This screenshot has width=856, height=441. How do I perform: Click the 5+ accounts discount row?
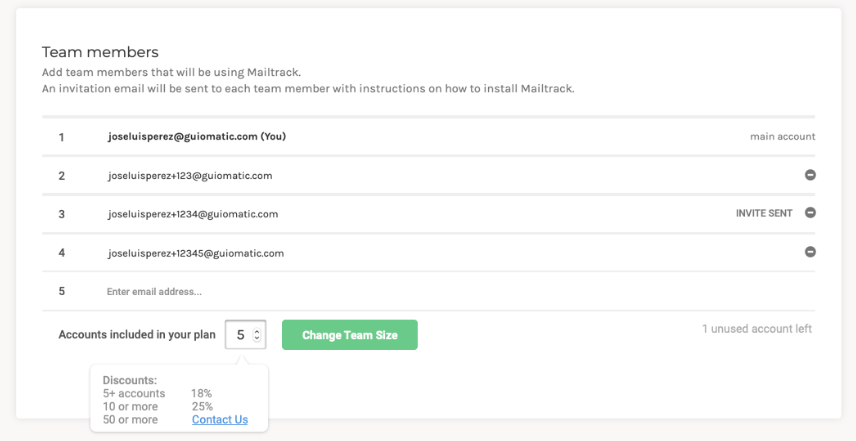tap(157, 394)
